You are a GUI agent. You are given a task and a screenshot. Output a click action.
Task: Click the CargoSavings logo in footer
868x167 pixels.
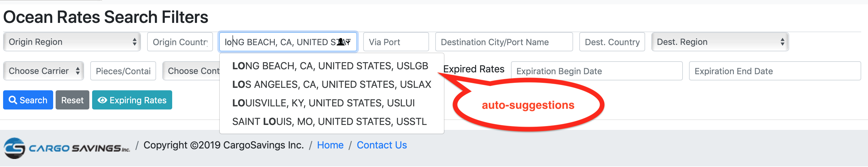coord(67,148)
